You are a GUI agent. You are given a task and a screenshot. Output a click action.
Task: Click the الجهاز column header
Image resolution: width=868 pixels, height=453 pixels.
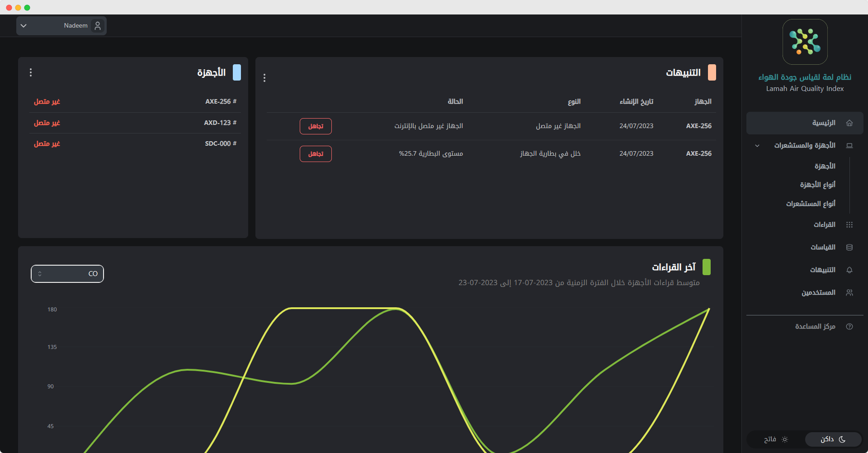[703, 102]
